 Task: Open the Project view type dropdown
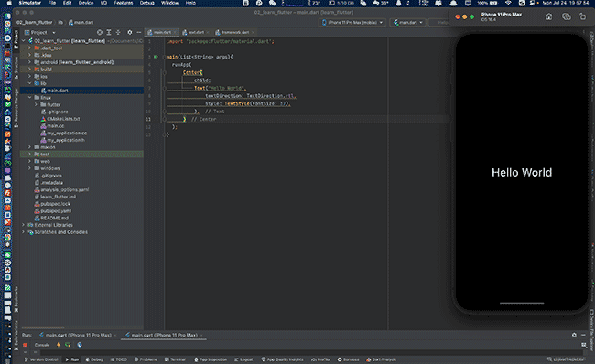40,33
